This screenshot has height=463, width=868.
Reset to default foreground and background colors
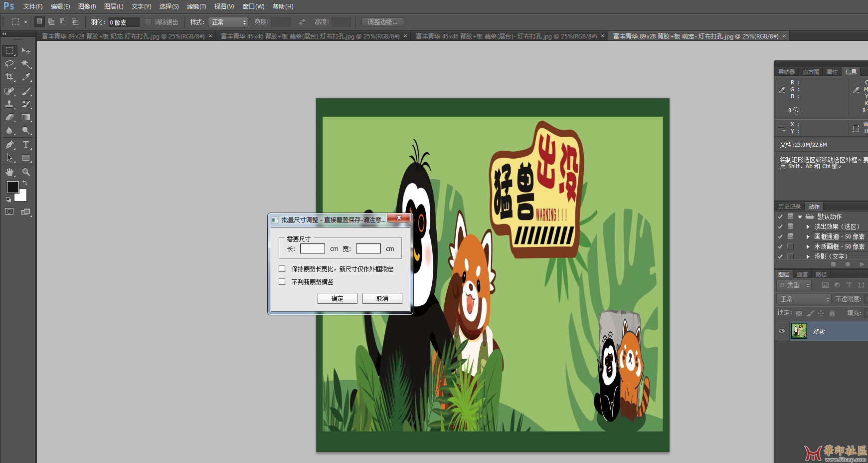tap(8, 200)
